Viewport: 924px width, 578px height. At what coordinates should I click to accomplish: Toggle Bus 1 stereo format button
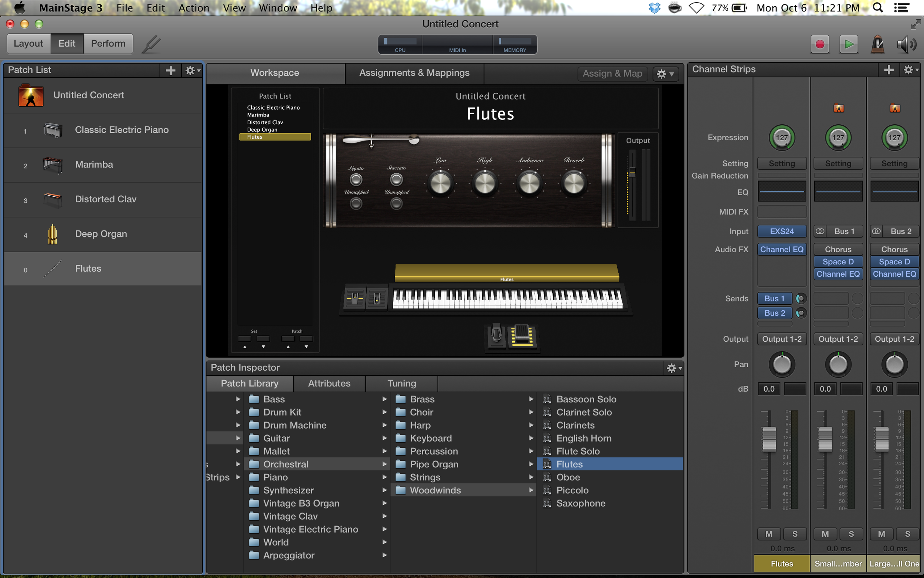[x=820, y=231]
